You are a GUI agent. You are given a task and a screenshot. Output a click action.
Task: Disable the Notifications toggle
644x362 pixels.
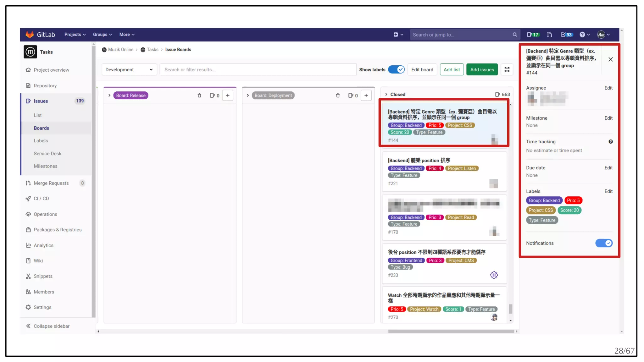click(604, 243)
